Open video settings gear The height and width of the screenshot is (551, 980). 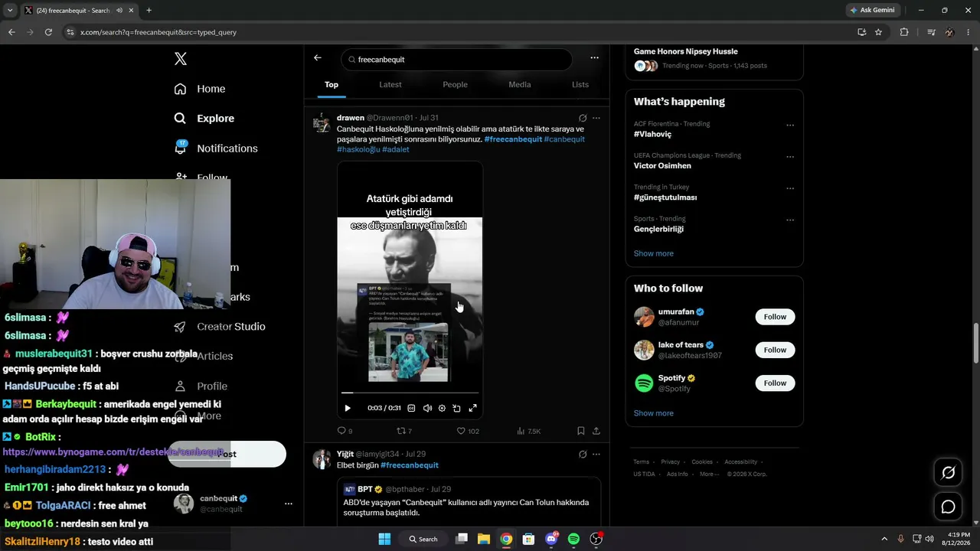pos(442,409)
